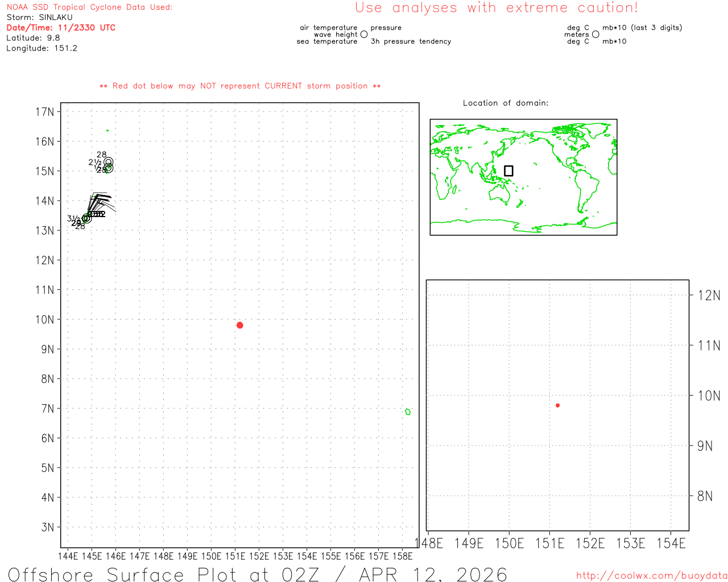Click the red dot disclaimer text above the map

240,86
